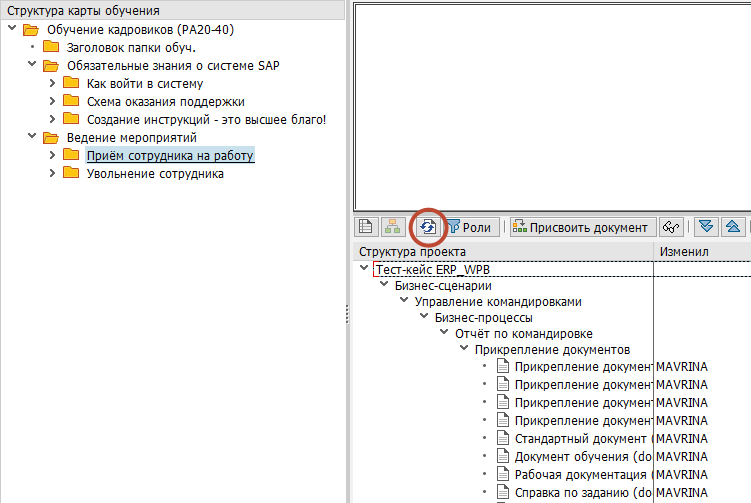Collapse the Бизнес-сценарии node
Image resolution: width=751 pixels, height=503 pixels.
coord(384,284)
